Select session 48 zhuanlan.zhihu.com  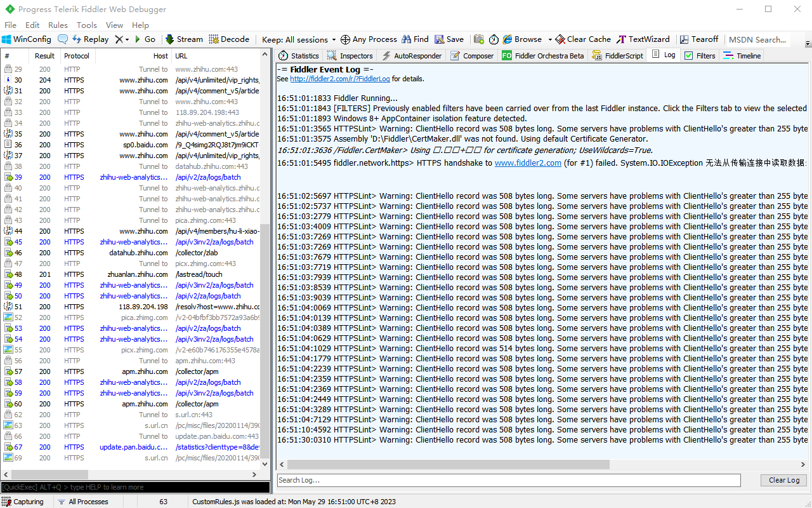(131, 274)
